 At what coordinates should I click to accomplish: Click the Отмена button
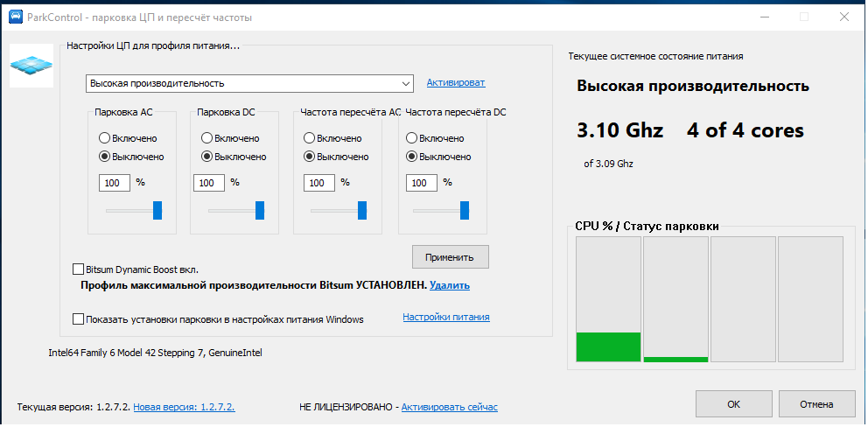(x=816, y=404)
